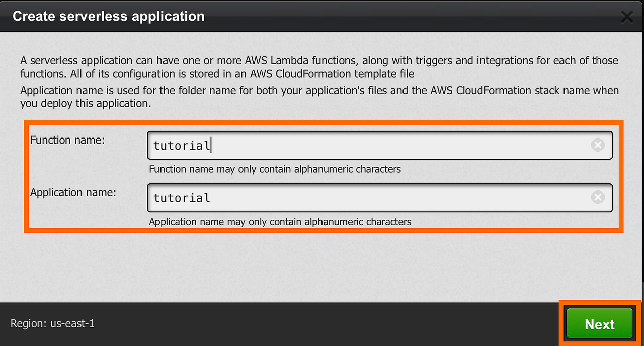Click the 'Create serverless application' title bar text
The height and width of the screenshot is (346, 644).
(108, 16)
